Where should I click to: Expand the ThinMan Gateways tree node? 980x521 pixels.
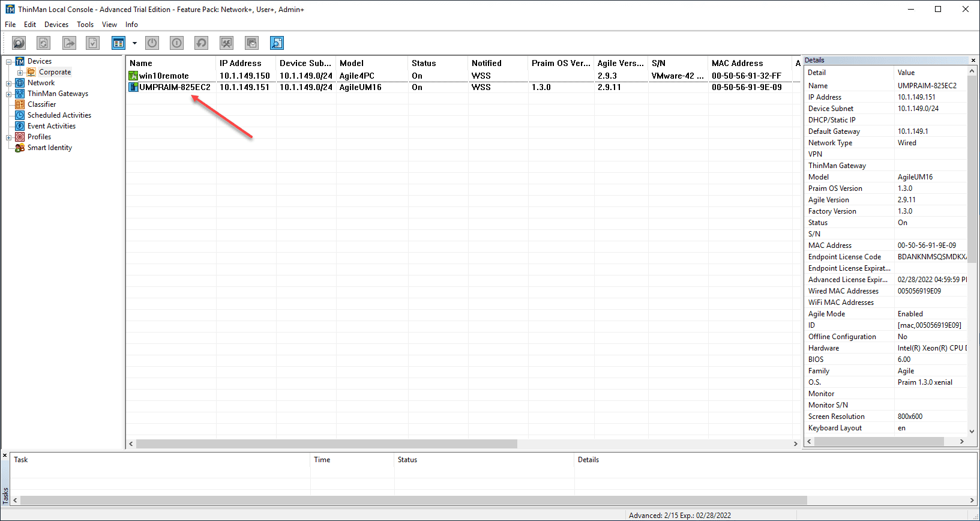9,94
